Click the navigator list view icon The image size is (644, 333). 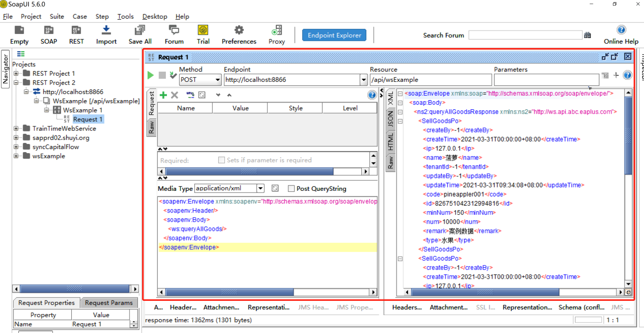(21, 54)
